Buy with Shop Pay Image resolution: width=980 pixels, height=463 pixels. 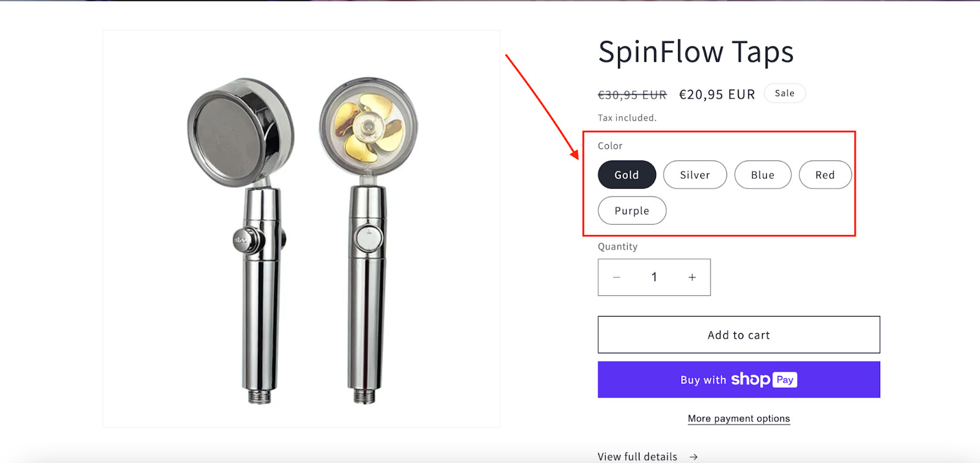tap(739, 380)
